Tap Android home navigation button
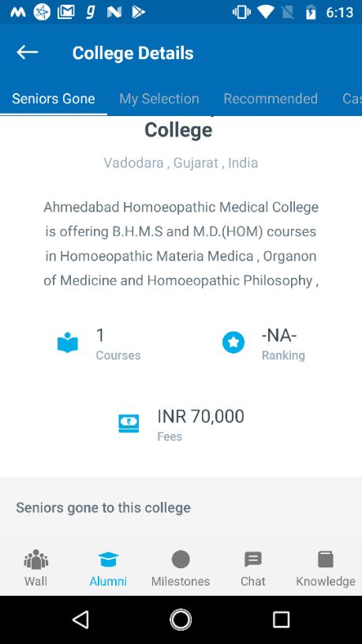Screen dimensions: 362x644 click(181, 620)
